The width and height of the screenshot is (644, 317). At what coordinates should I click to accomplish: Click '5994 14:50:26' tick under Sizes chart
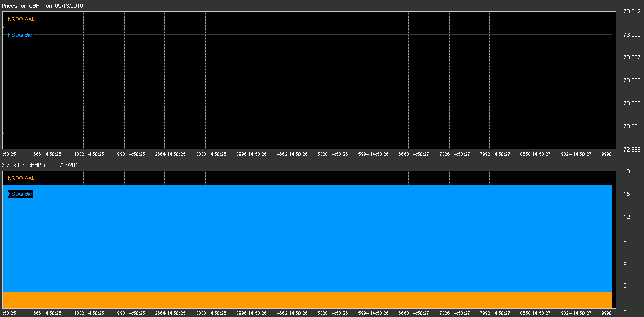pyautogui.click(x=373, y=313)
